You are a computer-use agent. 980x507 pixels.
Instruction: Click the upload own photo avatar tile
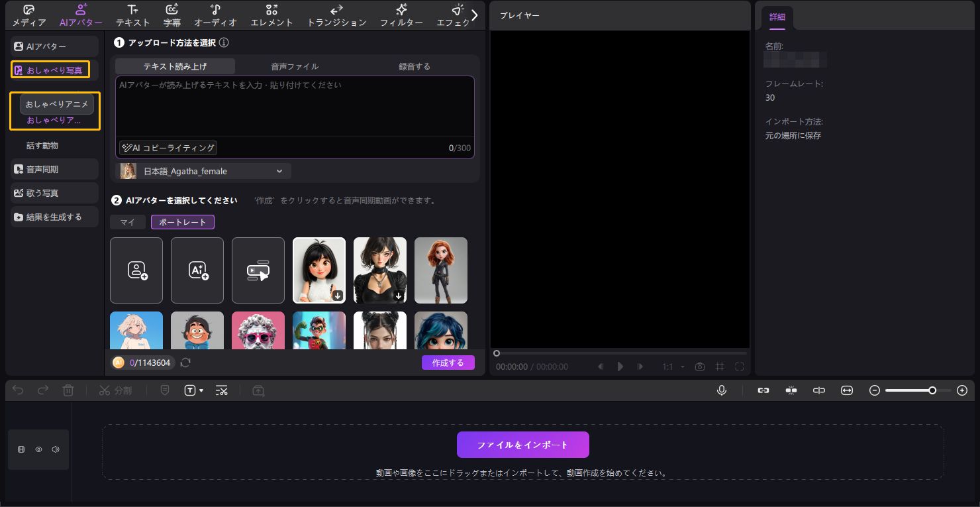click(x=136, y=270)
